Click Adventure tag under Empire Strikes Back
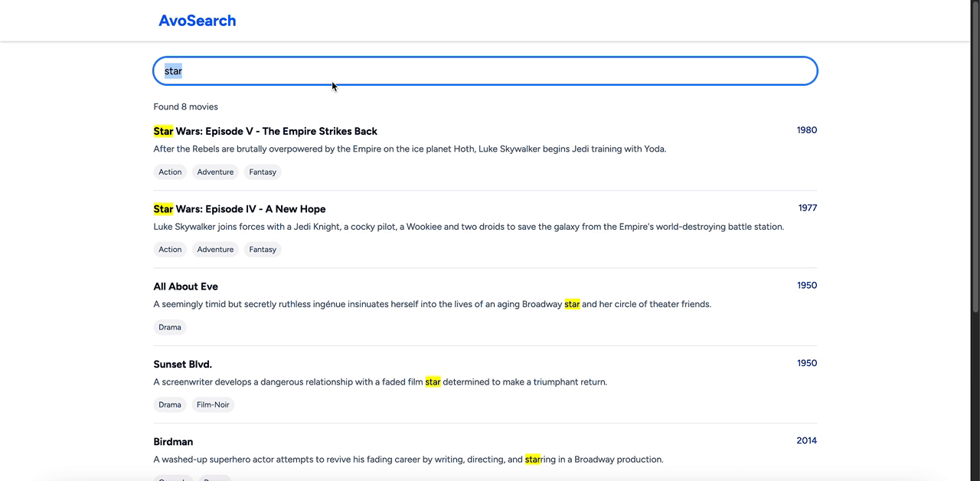The width and height of the screenshot is (980, 481). 215,172
